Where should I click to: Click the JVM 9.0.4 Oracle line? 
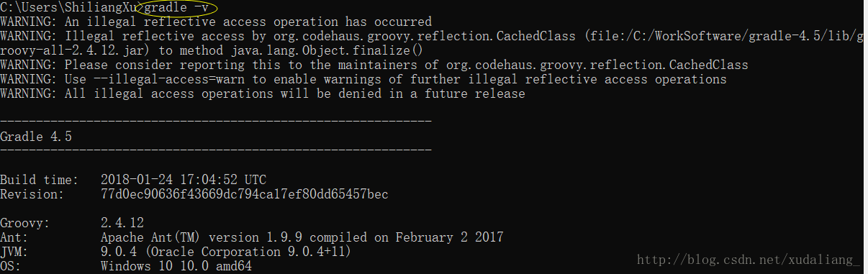tap(226, 252)
